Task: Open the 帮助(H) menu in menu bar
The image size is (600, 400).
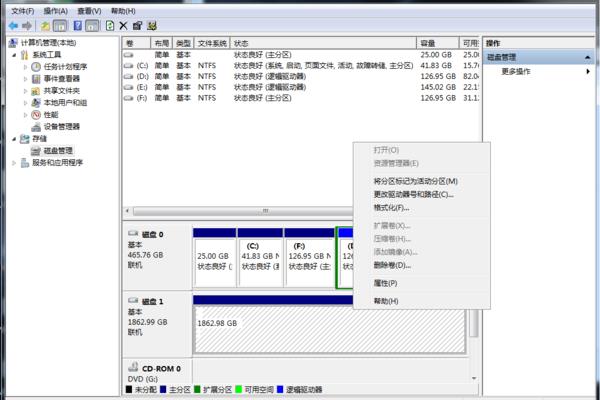Action: 123,11
